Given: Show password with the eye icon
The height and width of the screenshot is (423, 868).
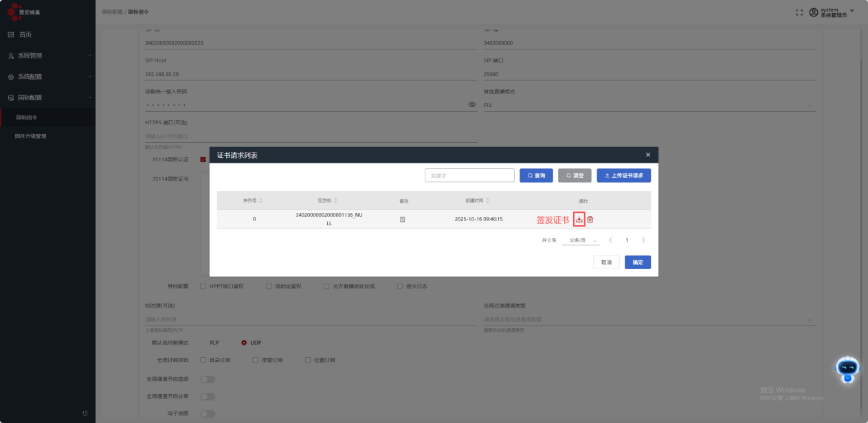Looking at the screenshot, I should pos(472,105).
